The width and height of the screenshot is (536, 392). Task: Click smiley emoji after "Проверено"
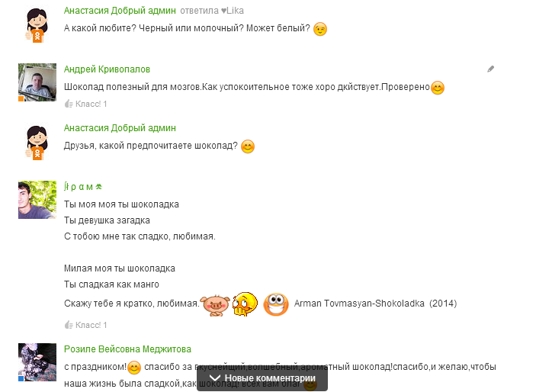[x=437, y=88]
